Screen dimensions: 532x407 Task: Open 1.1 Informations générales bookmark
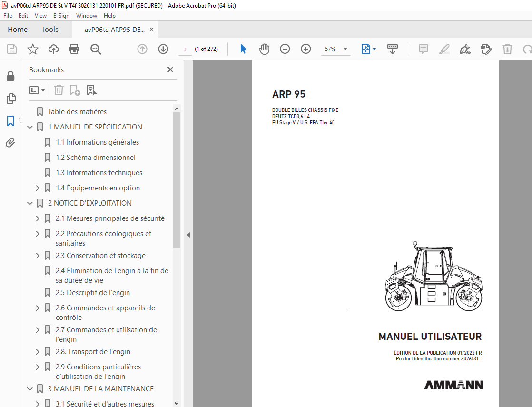coord(98,142)
